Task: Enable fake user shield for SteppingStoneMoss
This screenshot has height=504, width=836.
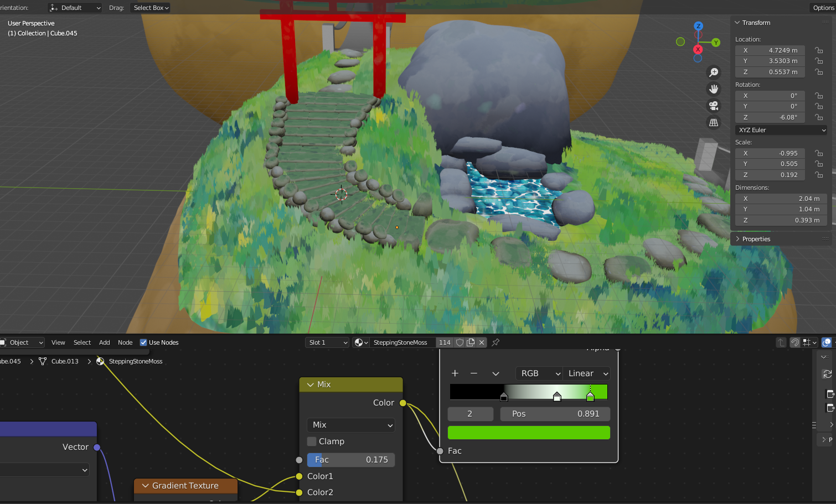Action: (x=460, y=342)
